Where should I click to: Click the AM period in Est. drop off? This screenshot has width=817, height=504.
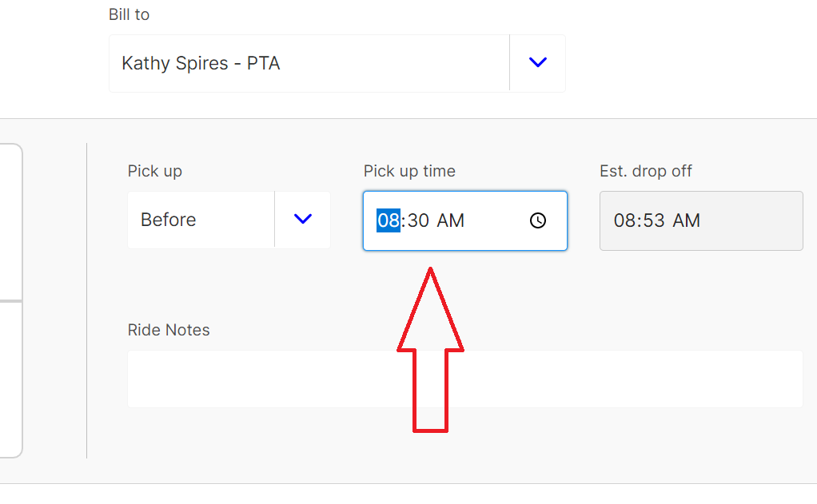click(687, 220)
